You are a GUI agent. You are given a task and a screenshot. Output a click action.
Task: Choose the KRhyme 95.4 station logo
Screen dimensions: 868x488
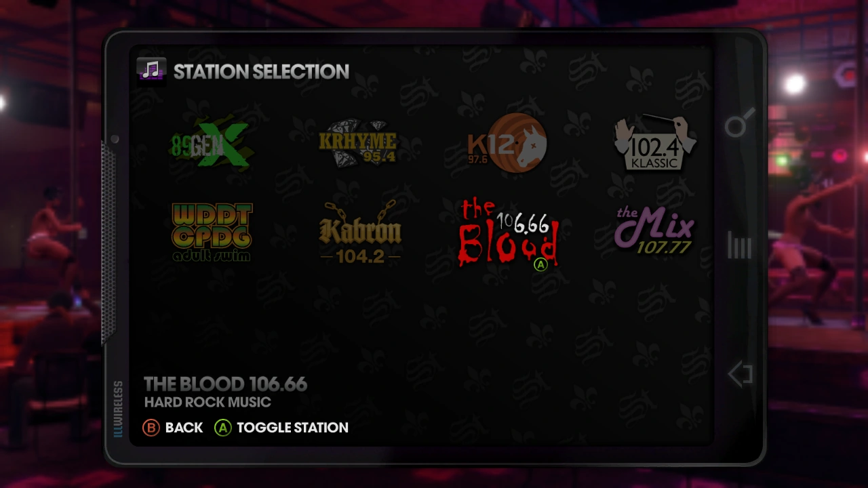359,143
